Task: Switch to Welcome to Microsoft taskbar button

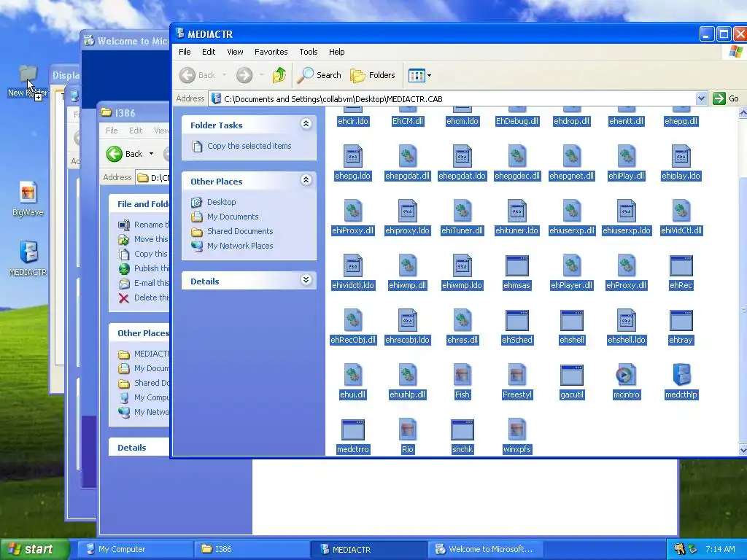Action: point(485,549)
